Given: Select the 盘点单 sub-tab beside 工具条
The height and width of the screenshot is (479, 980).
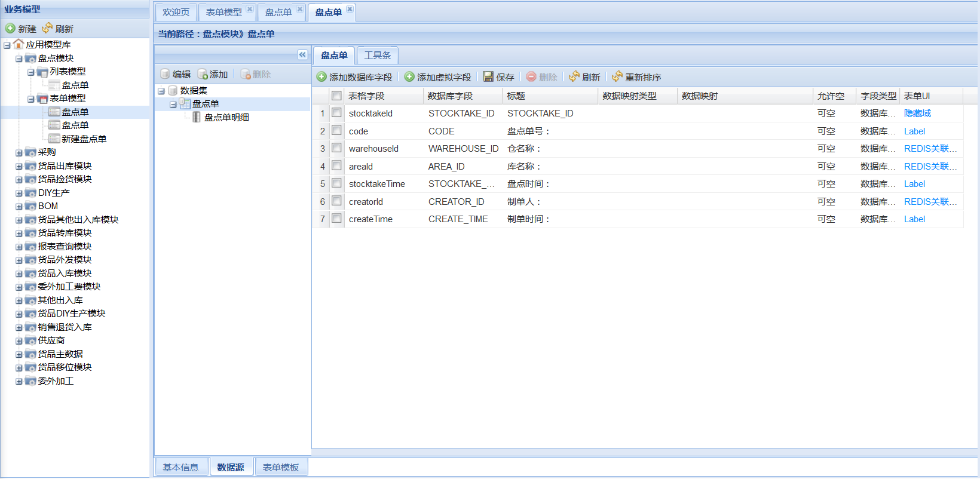Looking at the screenshot, I should [x=334, y=55].
